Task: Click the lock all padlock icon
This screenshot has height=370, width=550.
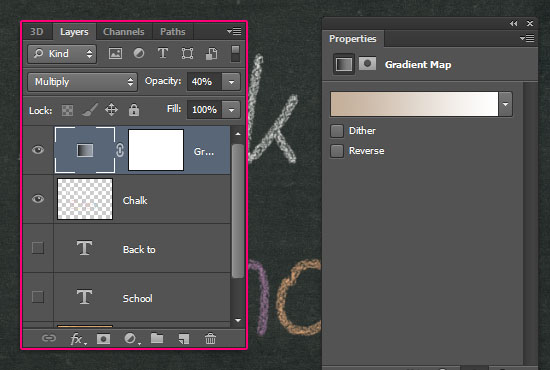Action: coord(134,110)
